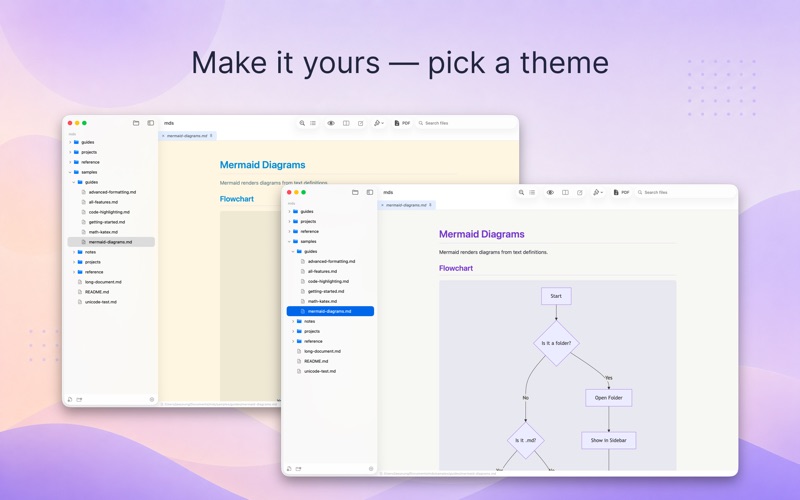
Task: Select mermaid-diagrams.md tab in front window
Action: coord(406,205)
